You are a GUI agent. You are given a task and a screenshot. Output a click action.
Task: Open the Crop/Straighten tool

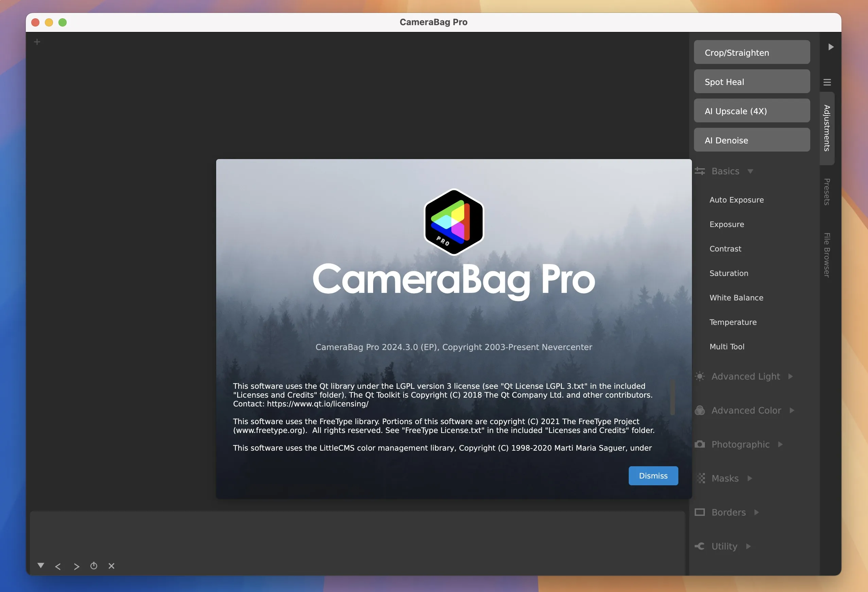(x=752, y=52)
